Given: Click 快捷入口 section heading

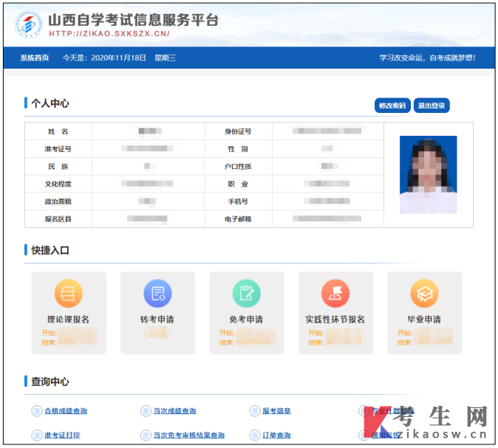Looking at the screenshot, I should pos(50,250).
